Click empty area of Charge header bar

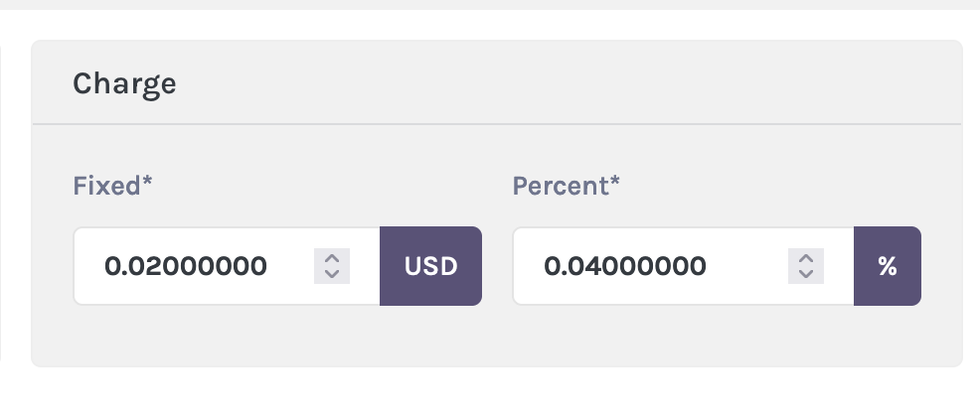pos(596,83)
